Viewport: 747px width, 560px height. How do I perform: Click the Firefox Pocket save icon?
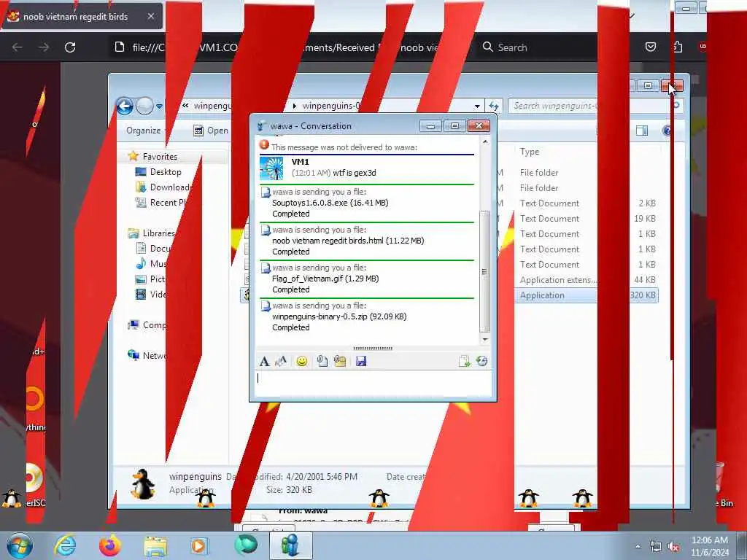pyautogui.click(x=650, y=47)
